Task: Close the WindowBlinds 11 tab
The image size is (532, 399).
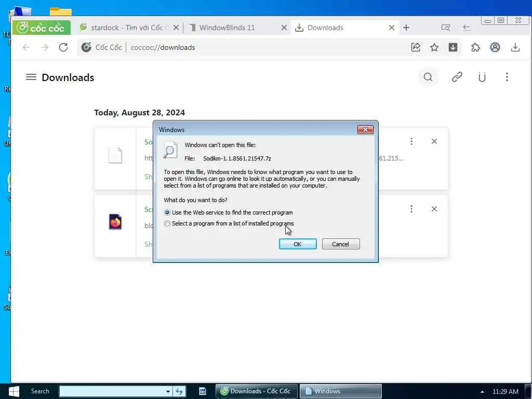Action: (x=284, y=28)
